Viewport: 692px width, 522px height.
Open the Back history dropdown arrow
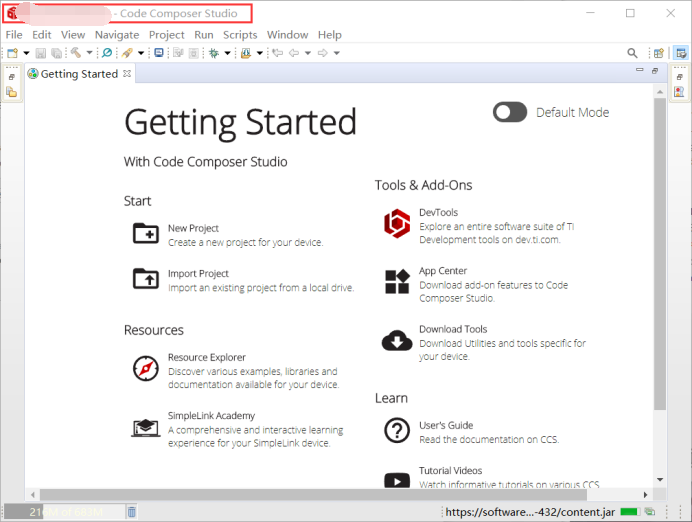click(308, 53)
